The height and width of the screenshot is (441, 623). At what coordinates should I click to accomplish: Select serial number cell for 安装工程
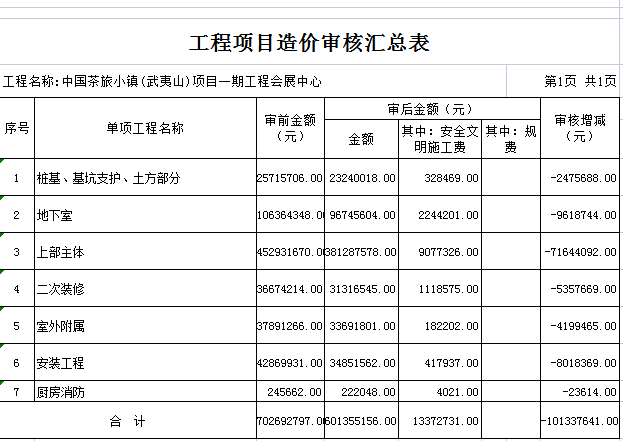17,362
